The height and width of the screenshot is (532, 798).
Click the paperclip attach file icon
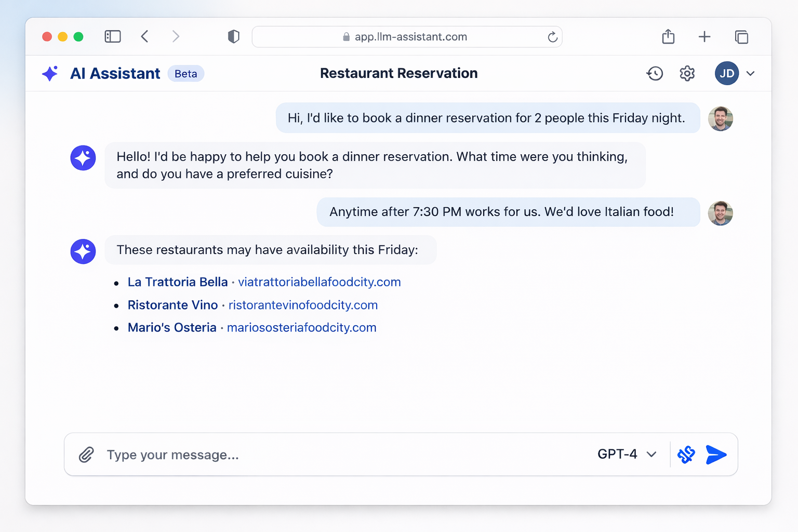click(x=86, y=455)
